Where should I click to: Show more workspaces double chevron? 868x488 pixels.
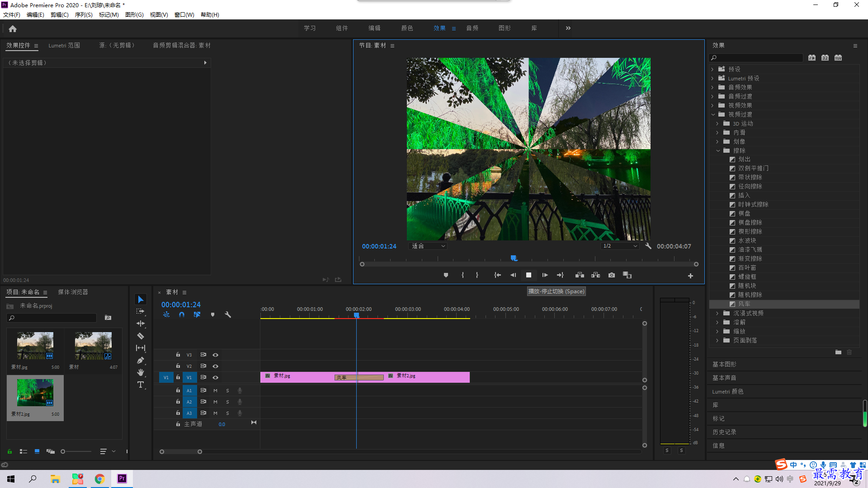point(568,28)
